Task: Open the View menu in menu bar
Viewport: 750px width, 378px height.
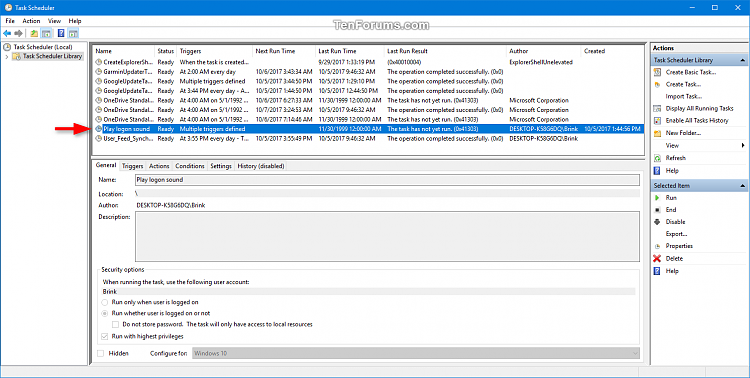Action: click(x=54, y=21)
